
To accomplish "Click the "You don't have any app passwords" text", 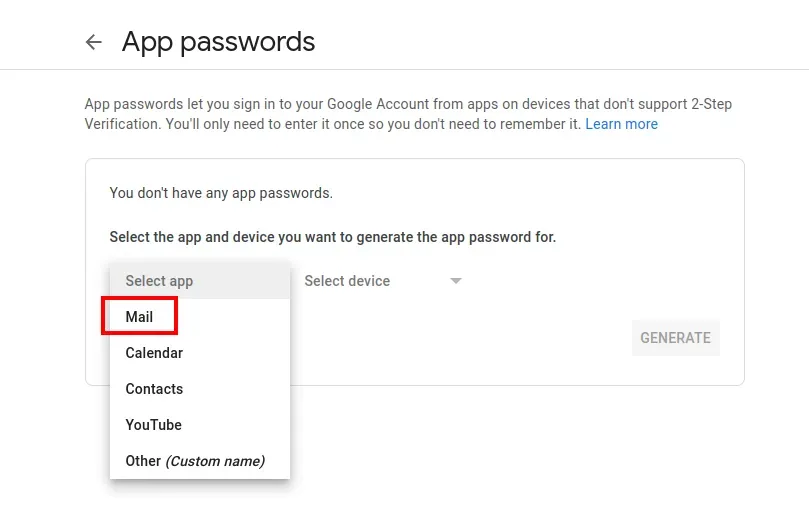I will 221,193.
